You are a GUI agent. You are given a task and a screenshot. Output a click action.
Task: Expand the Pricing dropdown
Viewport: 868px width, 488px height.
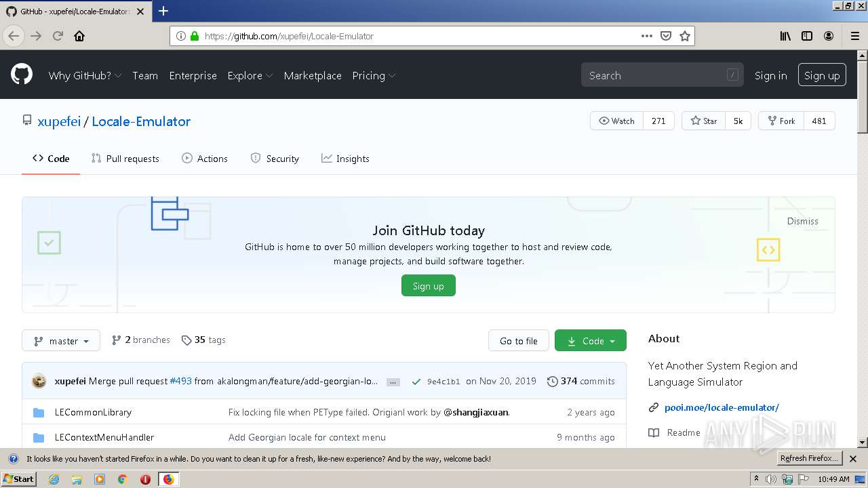[374, 75]
